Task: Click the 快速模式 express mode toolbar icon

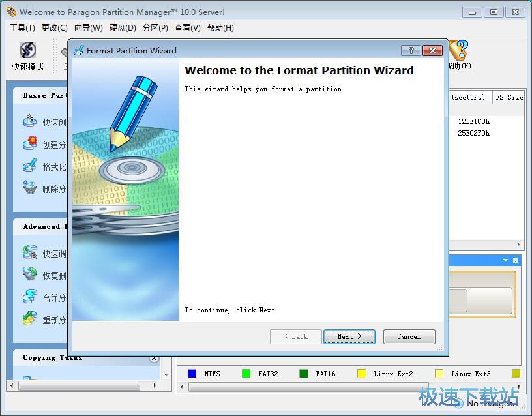Action: coord(28,50)
